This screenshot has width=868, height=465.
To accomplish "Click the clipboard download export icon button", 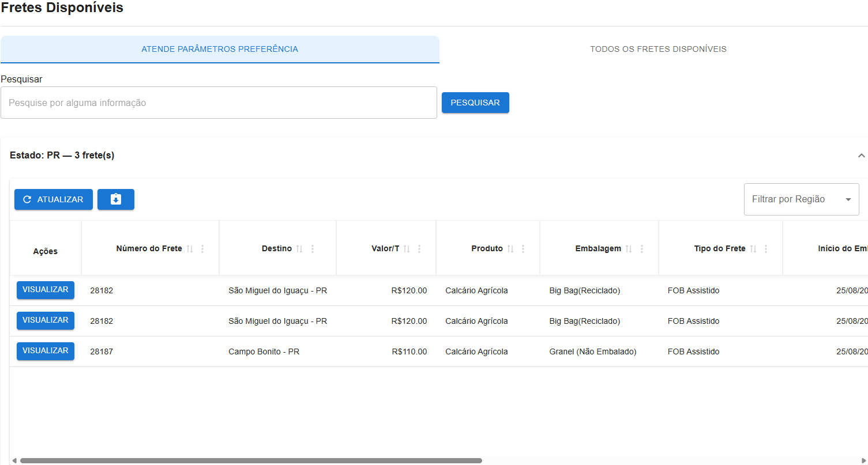I will click(116, 199).
